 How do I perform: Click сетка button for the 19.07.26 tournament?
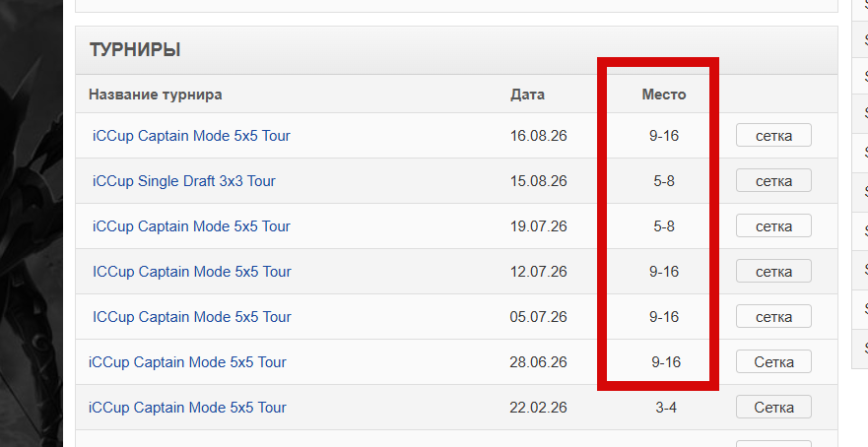[x=773, y=226]
